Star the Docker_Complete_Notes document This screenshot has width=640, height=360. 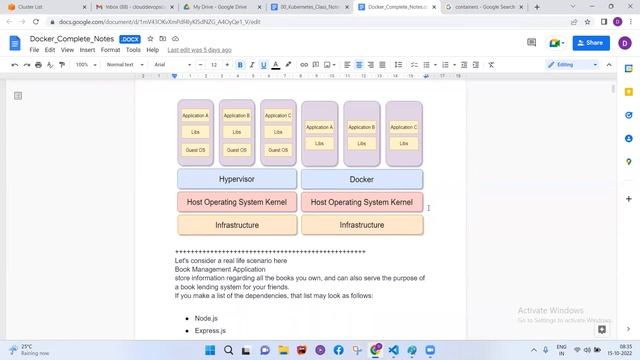[x=150, y=39]
